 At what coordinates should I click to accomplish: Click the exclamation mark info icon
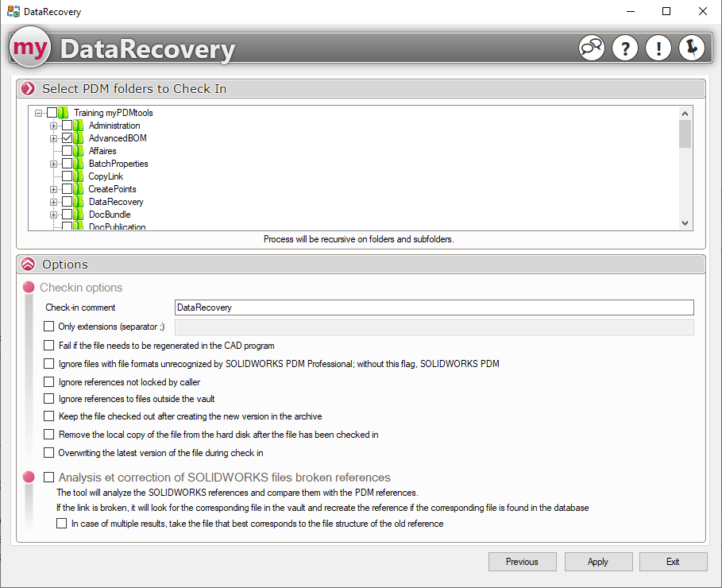point(658,48)
